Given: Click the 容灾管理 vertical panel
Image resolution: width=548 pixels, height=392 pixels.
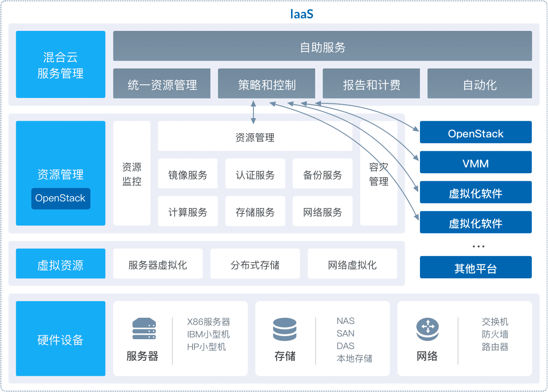Looking at the screenshot, I should tap(379, 174).
